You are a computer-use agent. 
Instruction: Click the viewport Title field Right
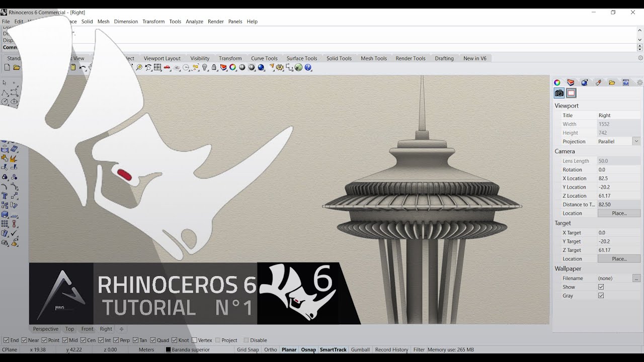click(x=619, y=115)
